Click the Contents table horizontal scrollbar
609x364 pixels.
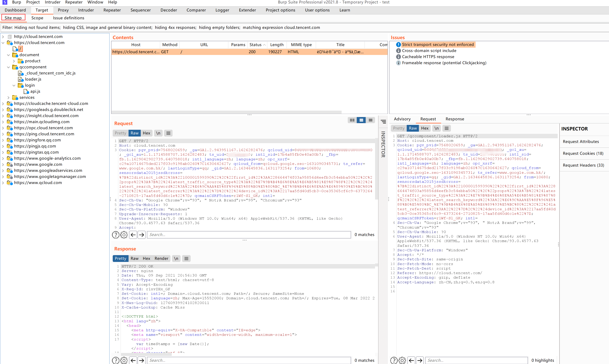226,112
